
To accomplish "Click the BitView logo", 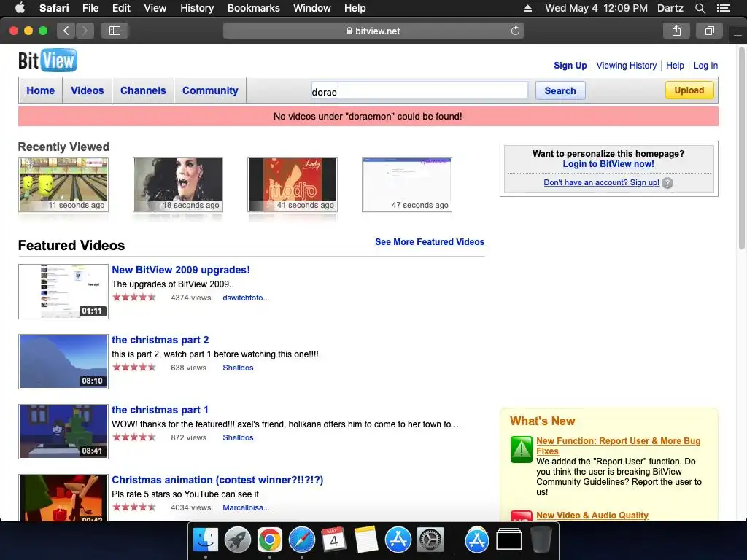I will [x=47, y=61].
